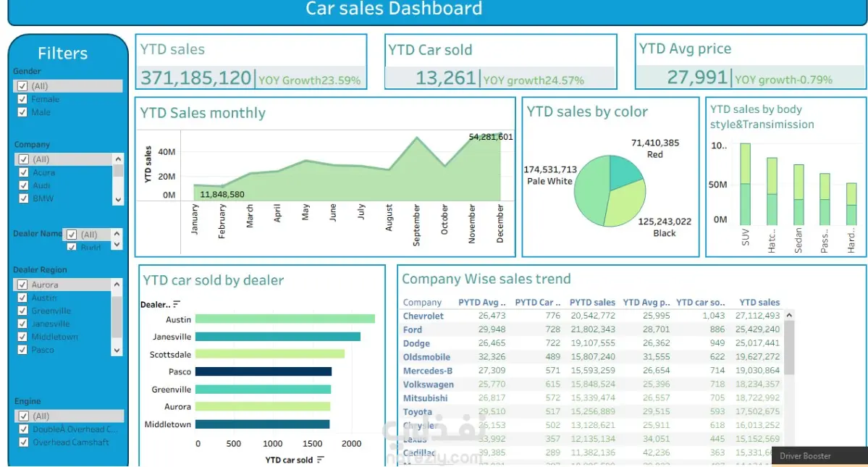Screen dimensions: 868x467
Task: Click the YTD car sold axis sort icon
Action: click(321, 460)
